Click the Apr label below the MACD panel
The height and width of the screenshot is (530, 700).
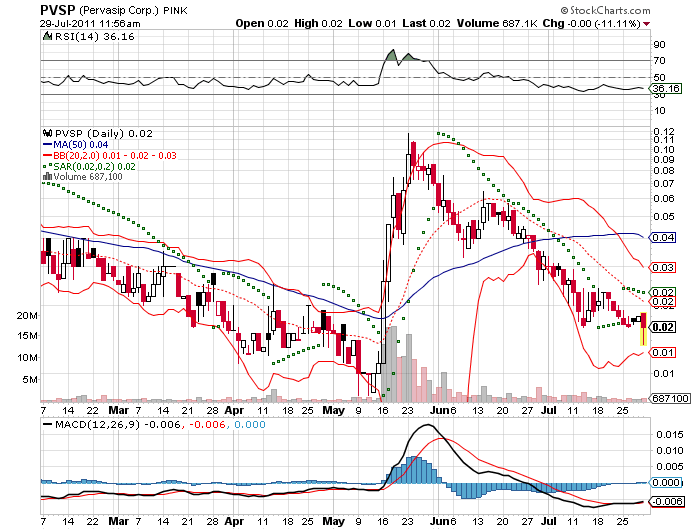234,522
